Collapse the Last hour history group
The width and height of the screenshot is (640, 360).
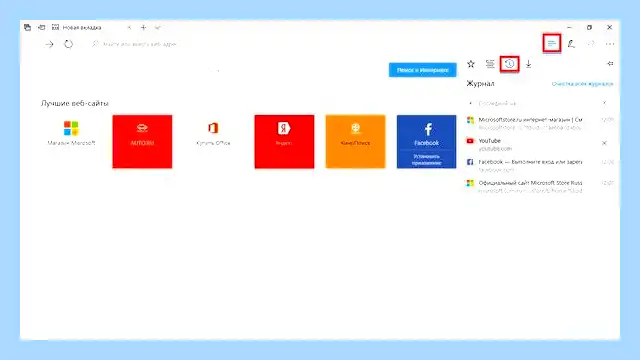coord(471,103)
